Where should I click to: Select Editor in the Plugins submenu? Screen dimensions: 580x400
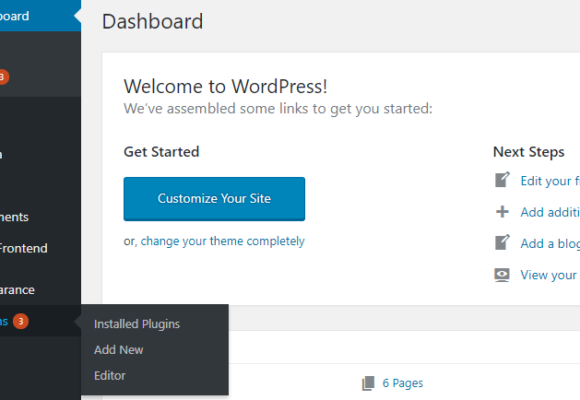110,376
